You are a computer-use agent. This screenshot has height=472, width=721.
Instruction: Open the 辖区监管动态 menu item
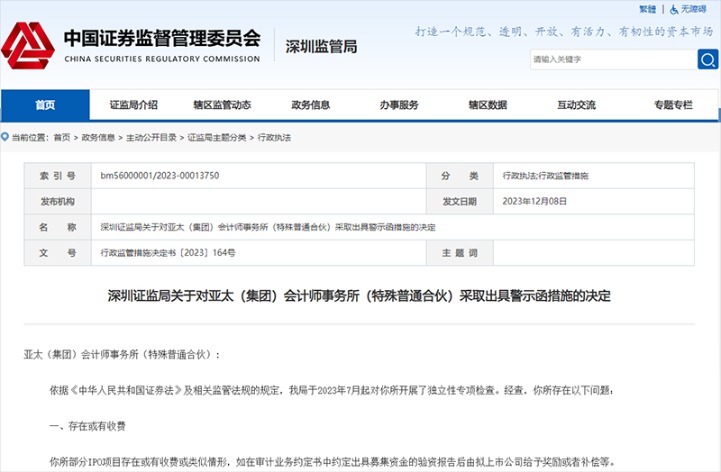[x=222, y=105]
